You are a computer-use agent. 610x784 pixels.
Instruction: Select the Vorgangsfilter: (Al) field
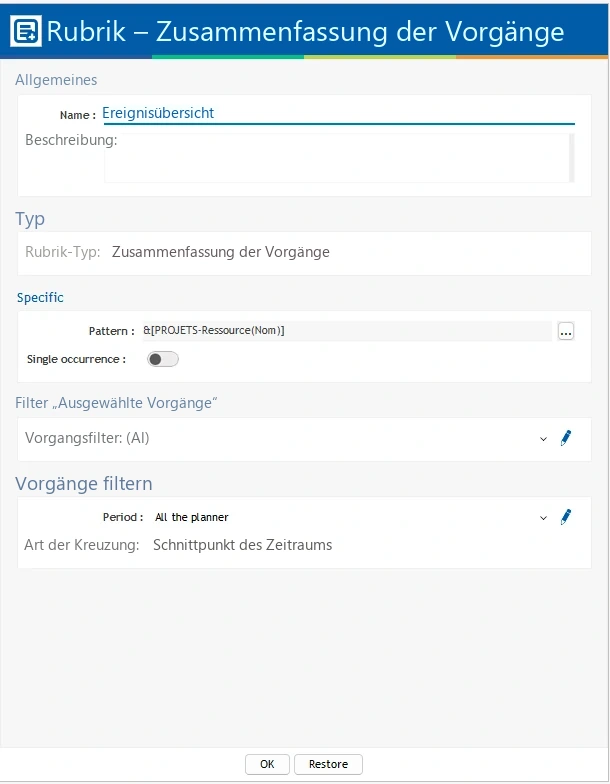[278, 438]
